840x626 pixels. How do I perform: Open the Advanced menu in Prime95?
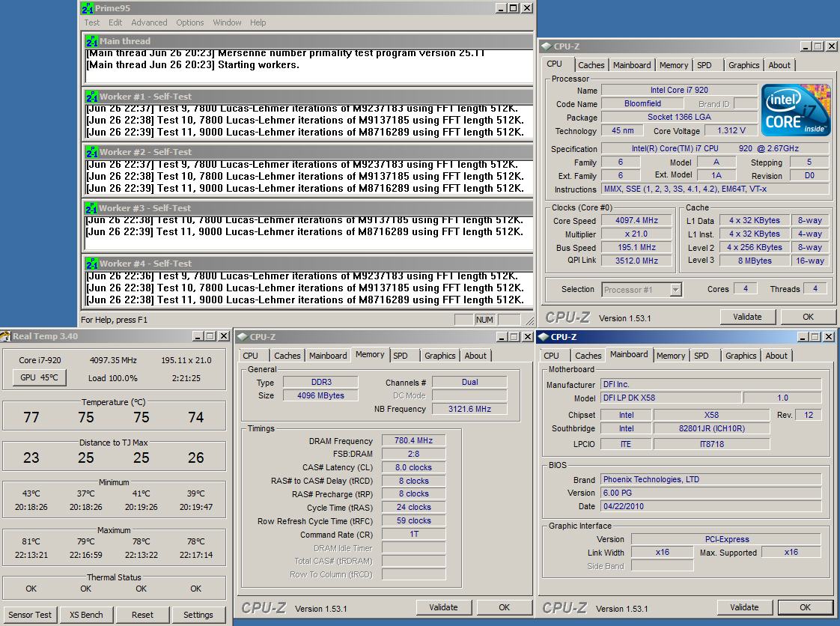[x=149, y=22]
